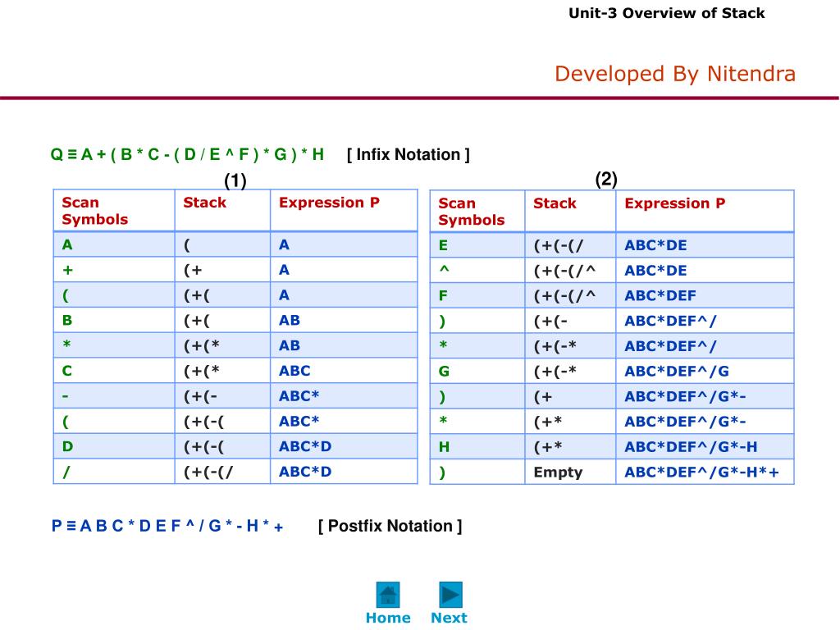The image size is (840, 630).
Task: Select scan symbol 'H' in table 2
Action: click(x=444, y=447)
